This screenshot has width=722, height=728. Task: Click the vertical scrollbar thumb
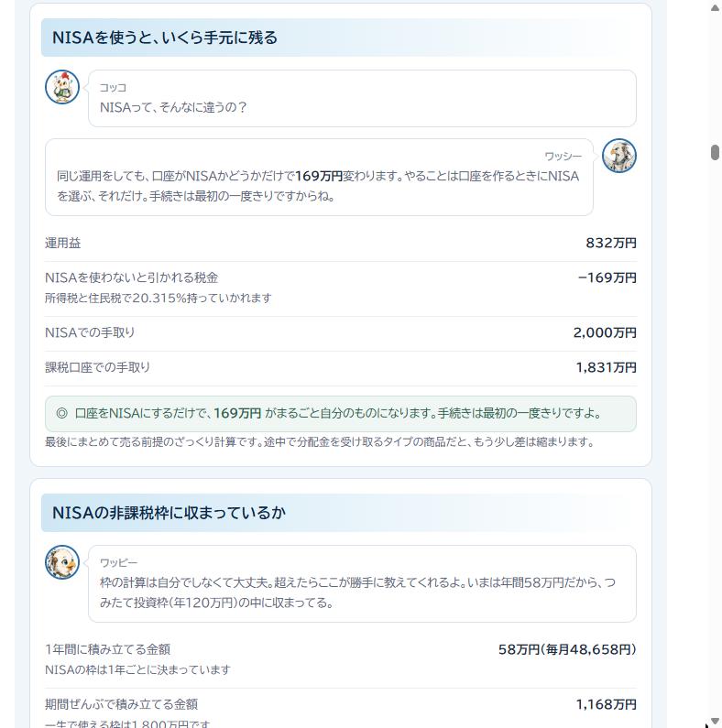pos(715,152)
